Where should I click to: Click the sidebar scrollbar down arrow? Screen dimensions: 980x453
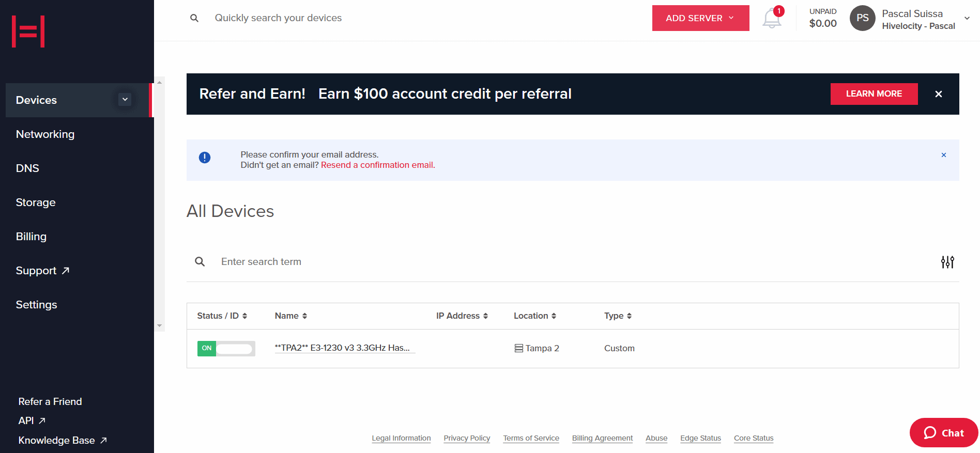pos(160,326)
